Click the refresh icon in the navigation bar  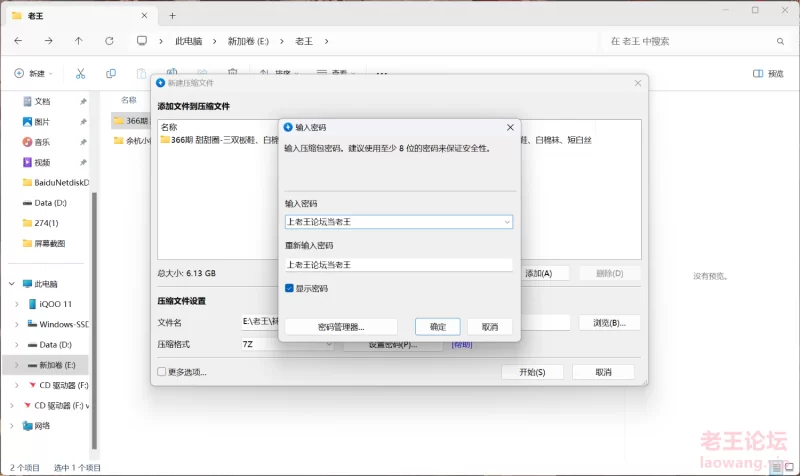point(109,41)
